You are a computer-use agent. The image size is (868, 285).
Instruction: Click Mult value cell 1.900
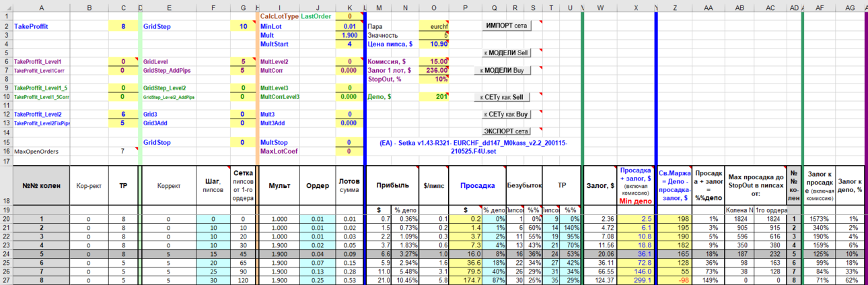click(x=349, y=35)
